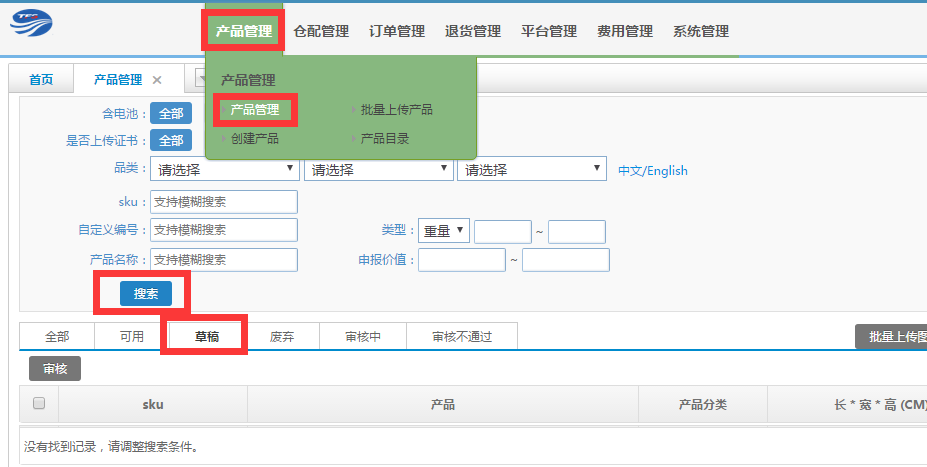Image resolution: width=927 pixels, height=467 pixels.
Task: Expand the third 品类 请选择 dropdown
Action: [532, 170]
